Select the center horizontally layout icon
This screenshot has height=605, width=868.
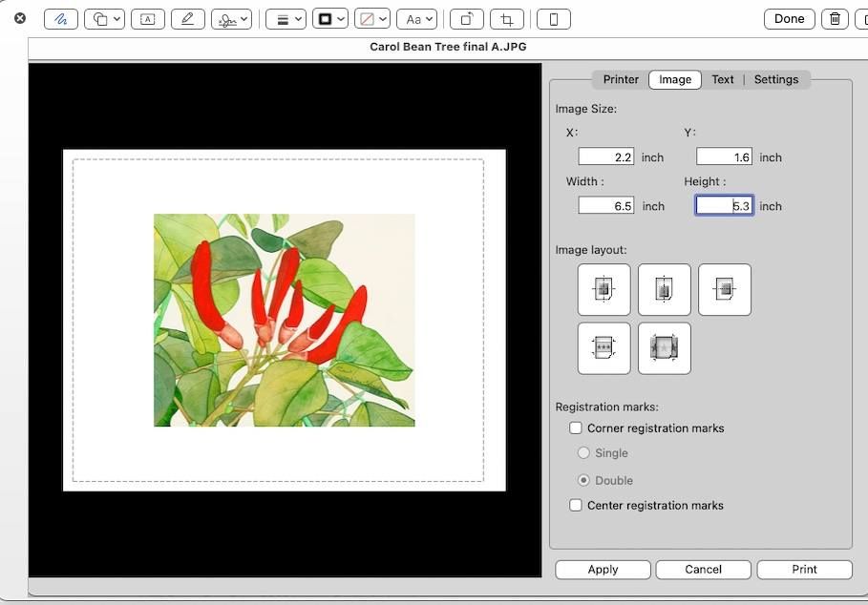665,289
